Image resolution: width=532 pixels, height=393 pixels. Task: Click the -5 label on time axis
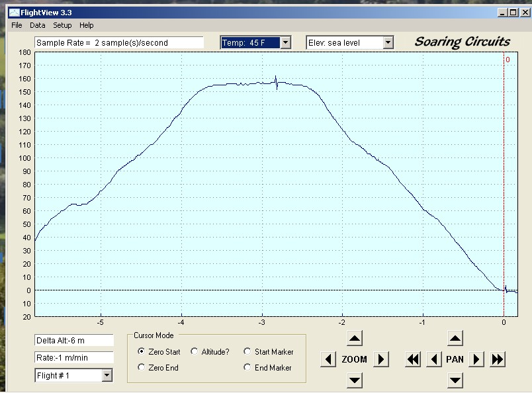[101, 322]
